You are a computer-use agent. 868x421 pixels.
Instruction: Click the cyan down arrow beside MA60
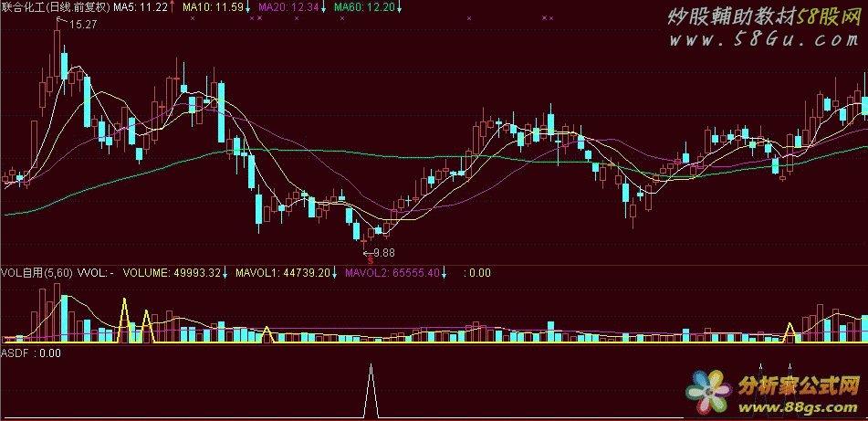(400, 7)
